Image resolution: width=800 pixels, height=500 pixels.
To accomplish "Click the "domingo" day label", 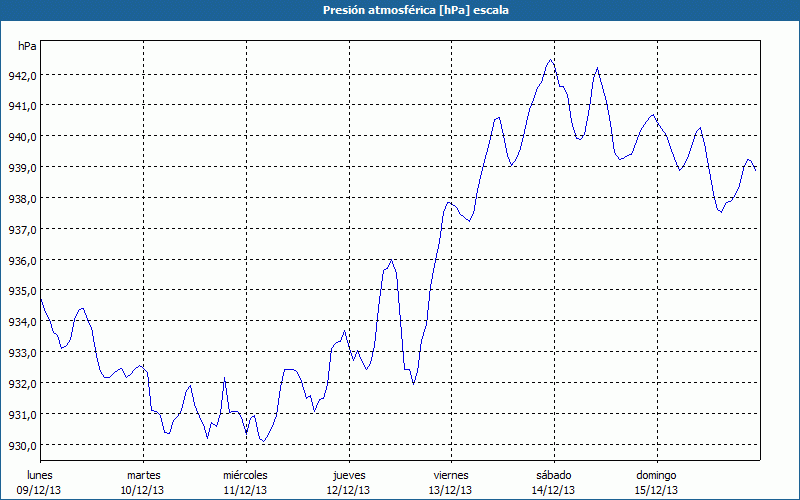I will [x=656, y=475].
